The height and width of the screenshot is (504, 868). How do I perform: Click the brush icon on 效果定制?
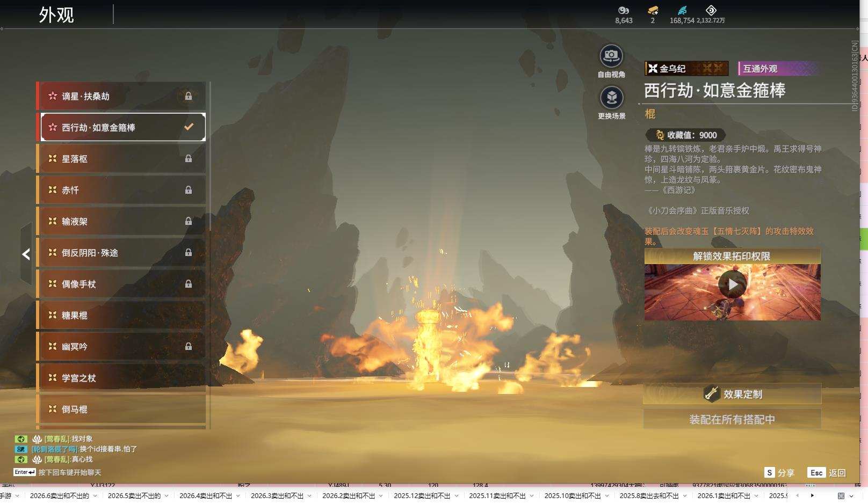coord(712,394)
